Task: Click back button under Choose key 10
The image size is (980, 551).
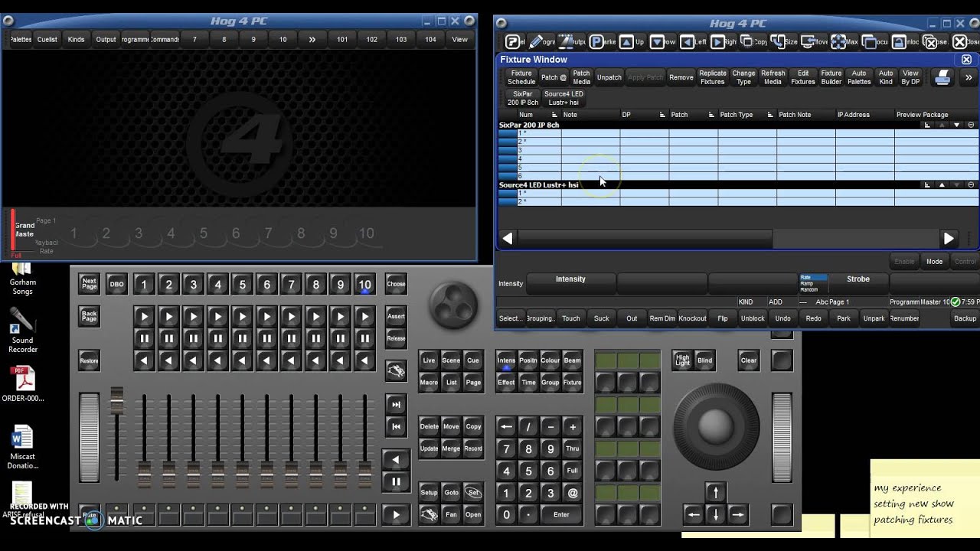Action: 364,360
